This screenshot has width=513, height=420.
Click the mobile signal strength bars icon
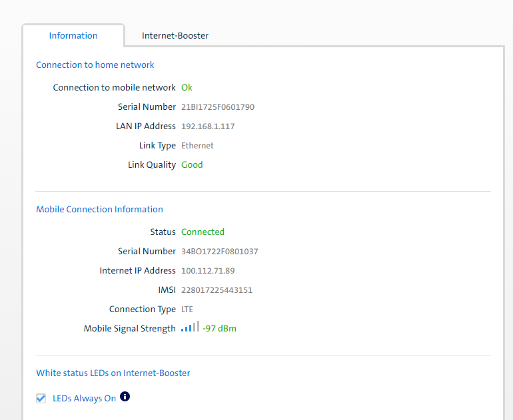190,327
